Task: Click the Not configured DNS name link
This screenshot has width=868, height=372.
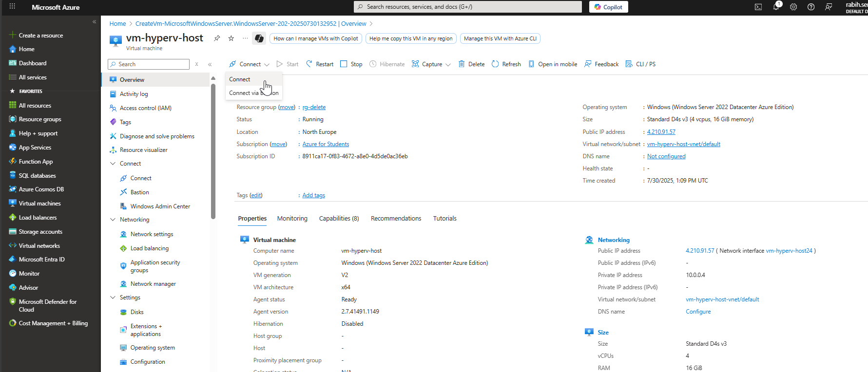Action: [x=666, y=156]
